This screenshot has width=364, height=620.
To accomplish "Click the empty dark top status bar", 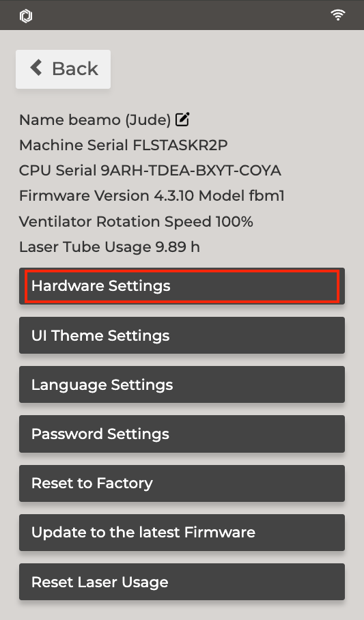I will click(x=182, y=15).
